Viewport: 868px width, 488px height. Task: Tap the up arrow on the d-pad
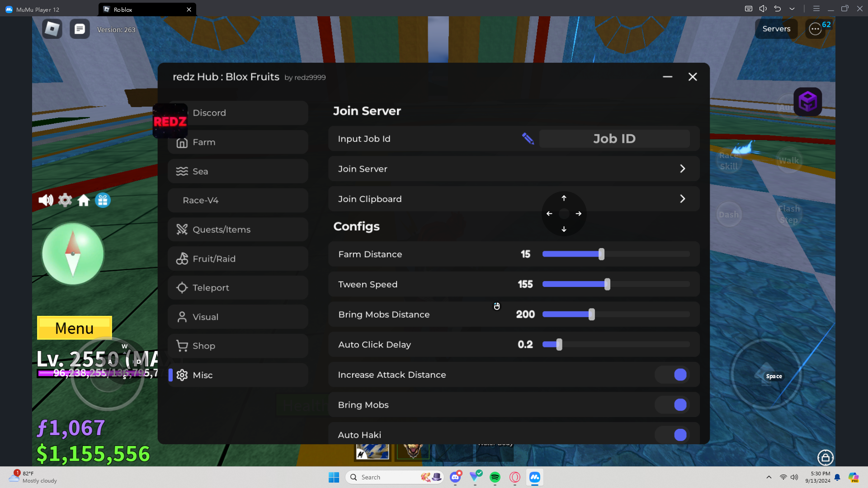tap(564, 198)
